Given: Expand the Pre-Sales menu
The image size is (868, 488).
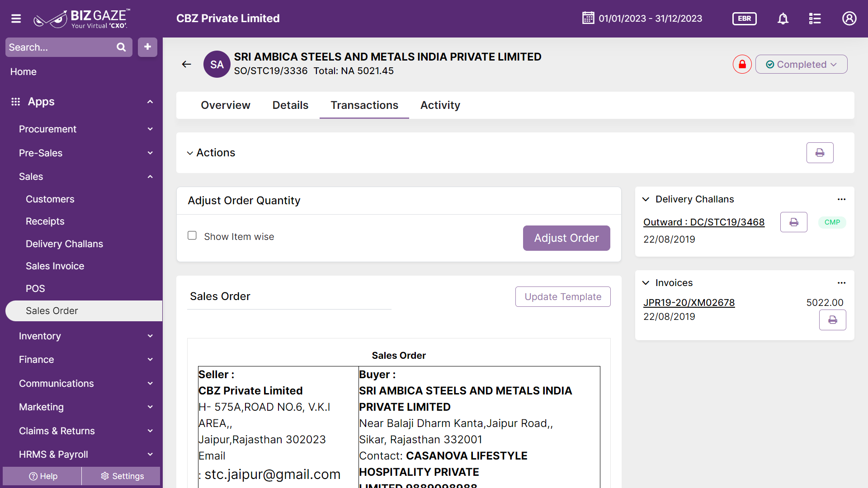Looking at the screenshot, I should pyautogui.click(x=150, y=153).
